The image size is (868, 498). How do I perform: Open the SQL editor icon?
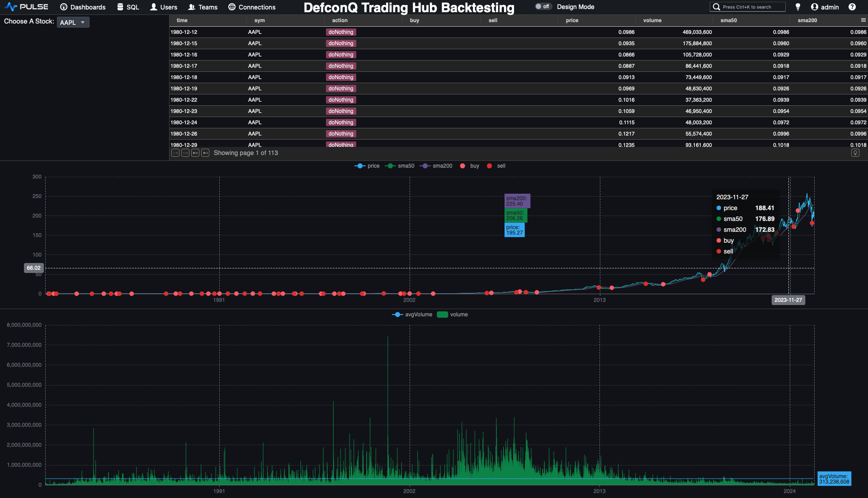121,7
